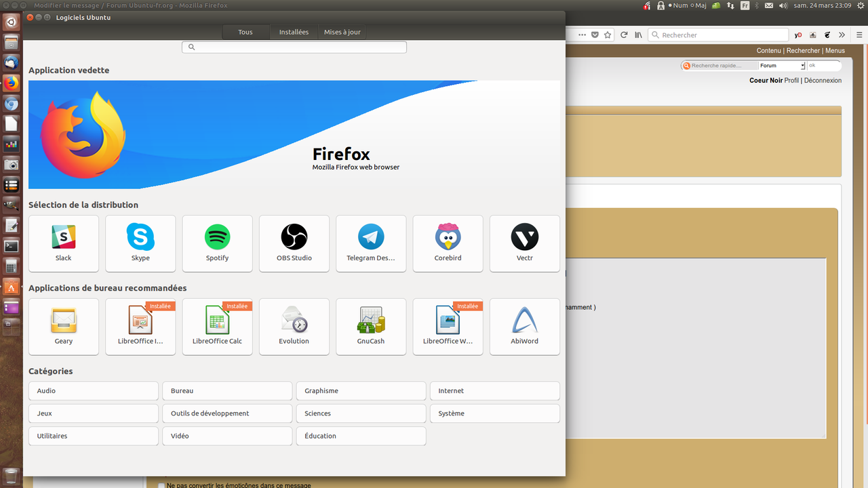Select the AbiWord app tile
Screen dimensions: 868x488
(x=525, y=327)
